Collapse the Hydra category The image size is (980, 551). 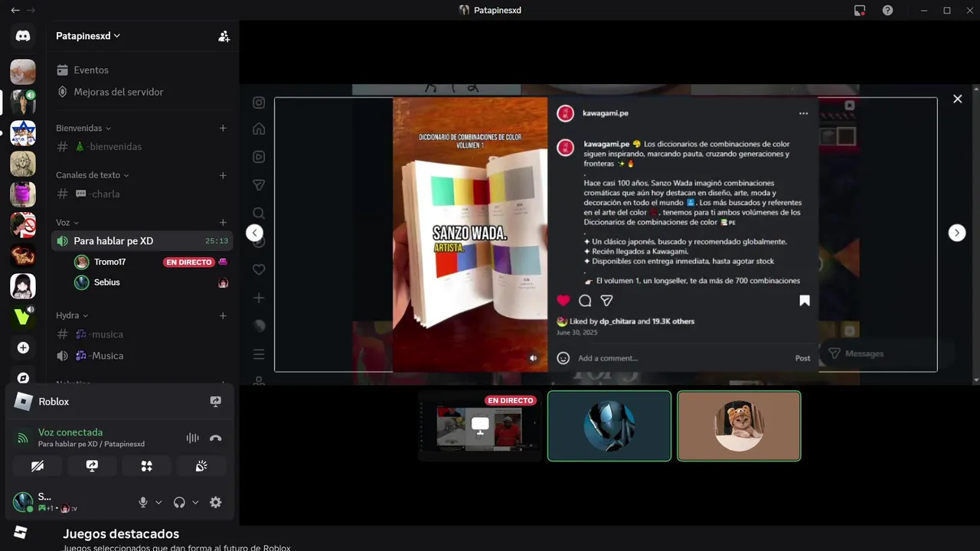[72, 315]
